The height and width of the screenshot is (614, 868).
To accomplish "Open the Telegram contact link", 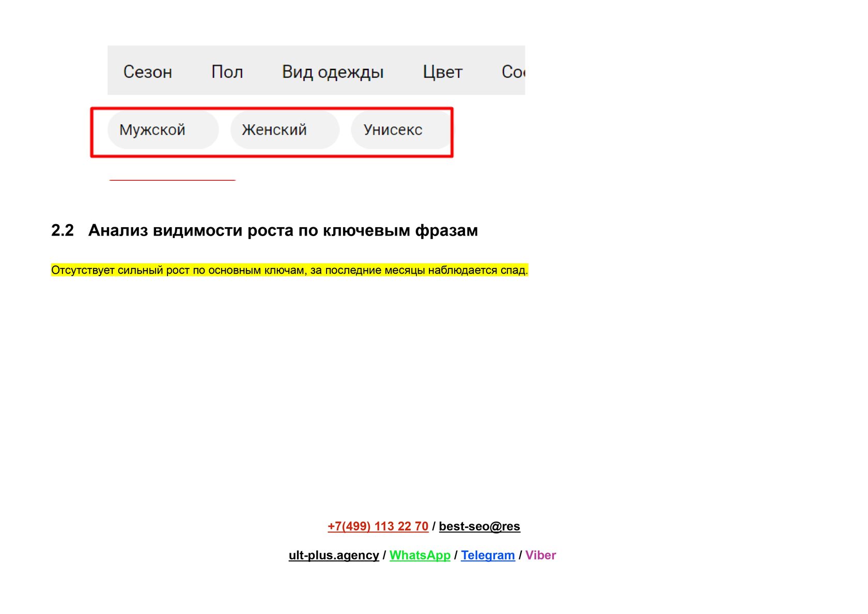I will tap(488, 555).
